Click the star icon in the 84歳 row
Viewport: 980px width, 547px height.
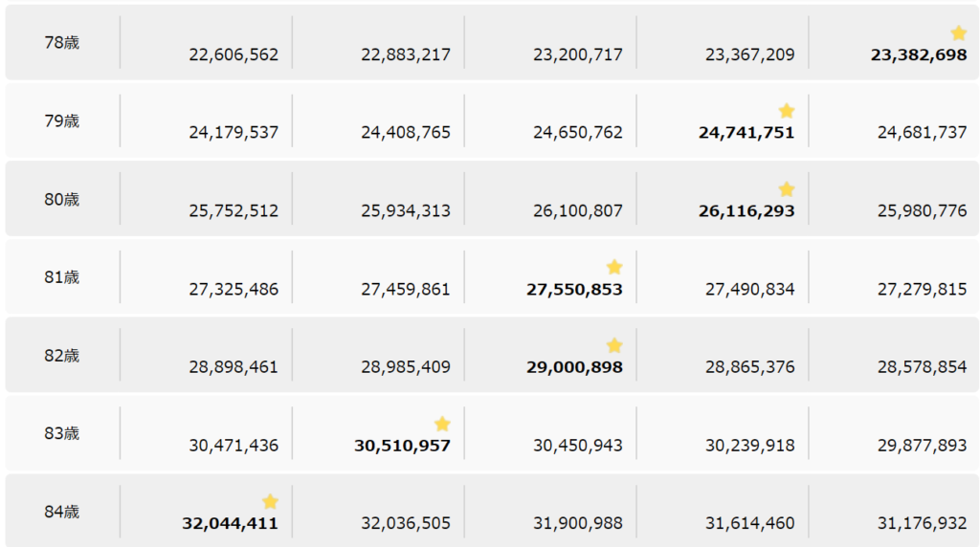[270, 502]
